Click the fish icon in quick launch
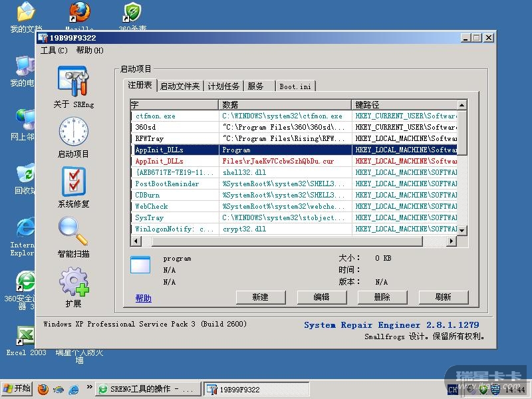This screenshot has height=399, width=532. pos(59,389)
